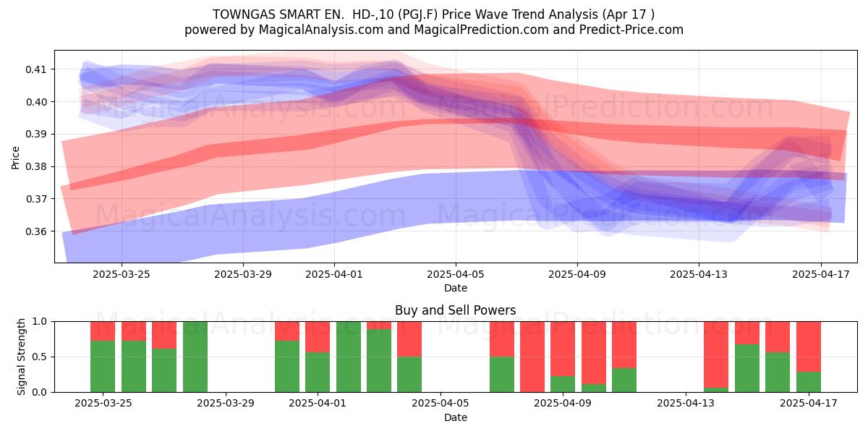
Task: Click the fully green bar just before 2025-03-29
Action: tap(195, 357)
